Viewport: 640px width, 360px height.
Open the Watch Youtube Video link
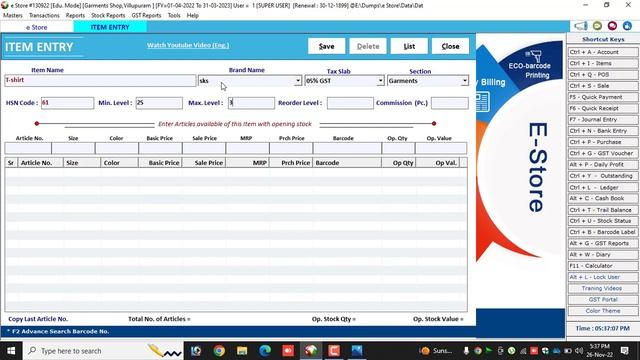pyautogui.click(x=188, y=45)
